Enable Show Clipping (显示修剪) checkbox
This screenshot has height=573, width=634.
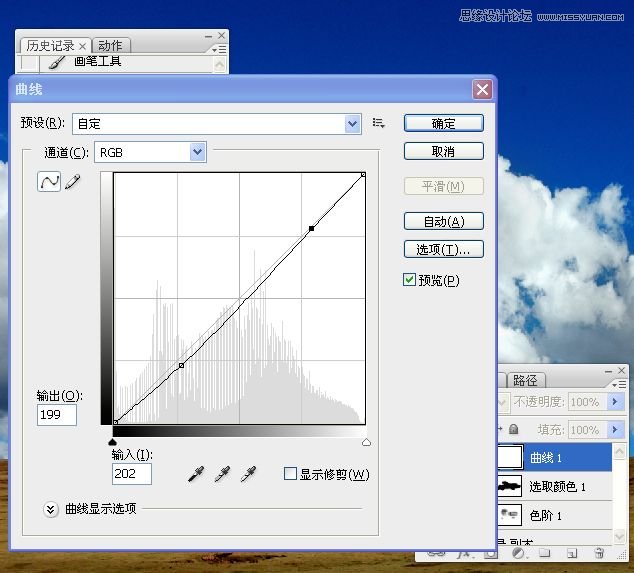point(290,474)
